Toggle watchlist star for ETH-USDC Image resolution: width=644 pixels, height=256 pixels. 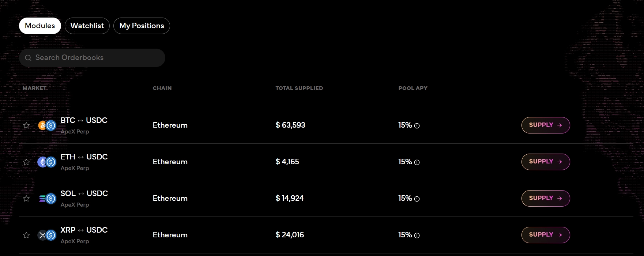pos(26,162)
